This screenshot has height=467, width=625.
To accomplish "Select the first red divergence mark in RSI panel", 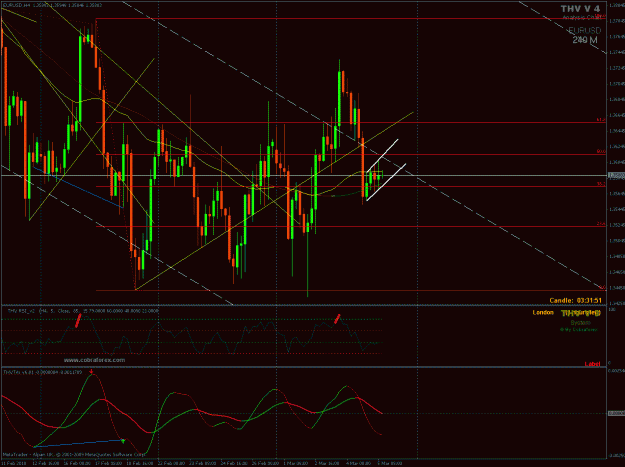I will [x=79, y=320].
